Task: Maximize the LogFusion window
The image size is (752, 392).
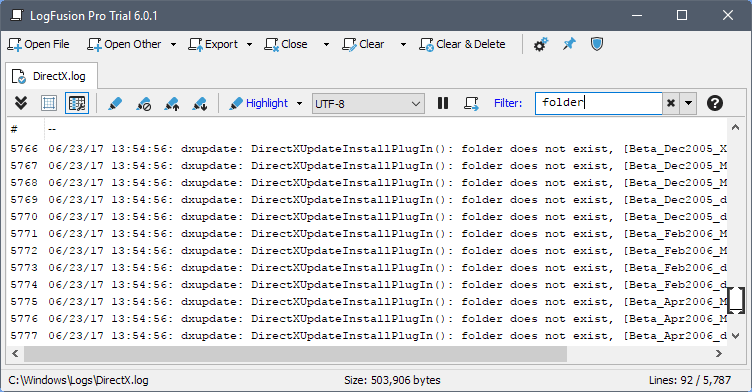Action: (682, 15)
